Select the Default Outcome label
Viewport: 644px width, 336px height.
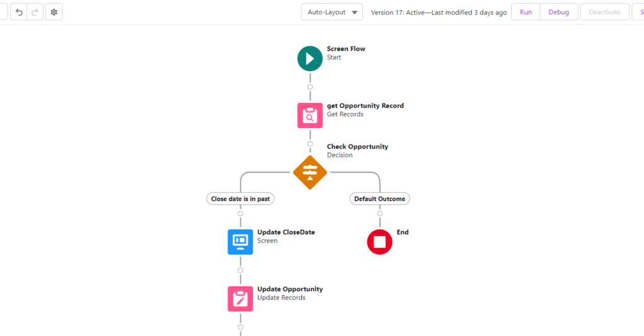(x=379, y=198)
